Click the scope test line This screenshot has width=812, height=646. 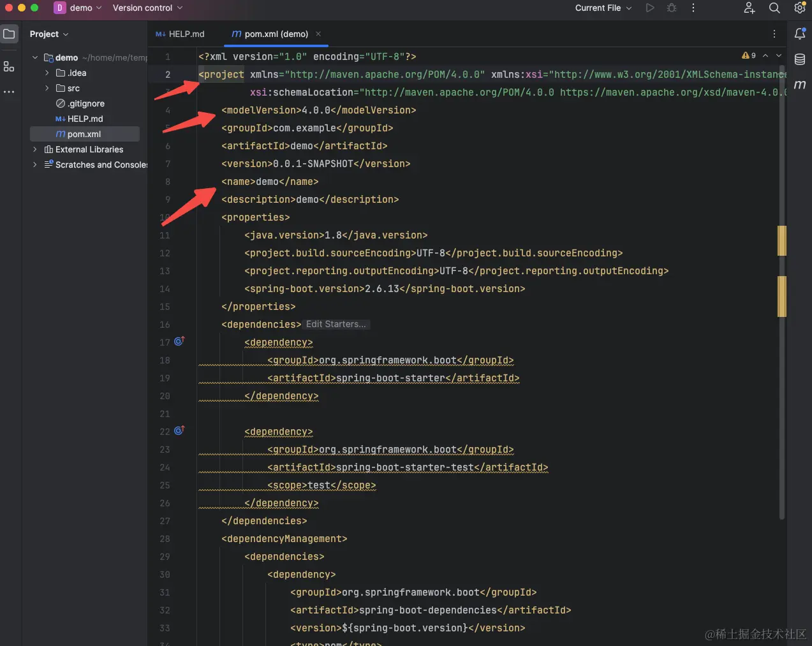[x=321, y=485]
